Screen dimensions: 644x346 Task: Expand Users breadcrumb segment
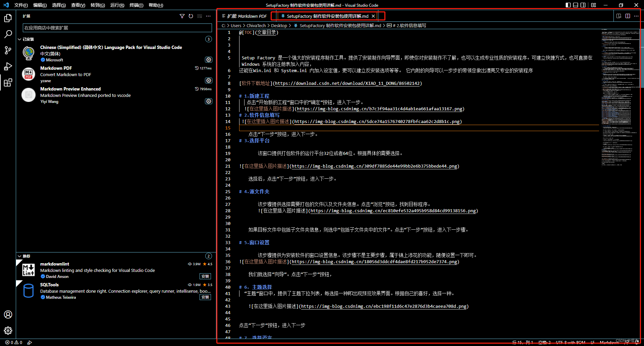pyautogui.click(x=236, y=25)
